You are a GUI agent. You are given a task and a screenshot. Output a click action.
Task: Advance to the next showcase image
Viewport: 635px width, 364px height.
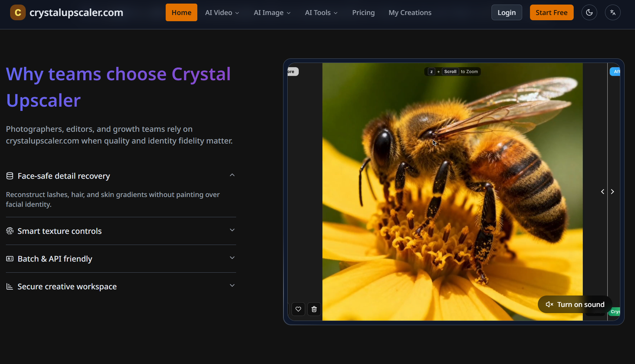coord(612,191)
